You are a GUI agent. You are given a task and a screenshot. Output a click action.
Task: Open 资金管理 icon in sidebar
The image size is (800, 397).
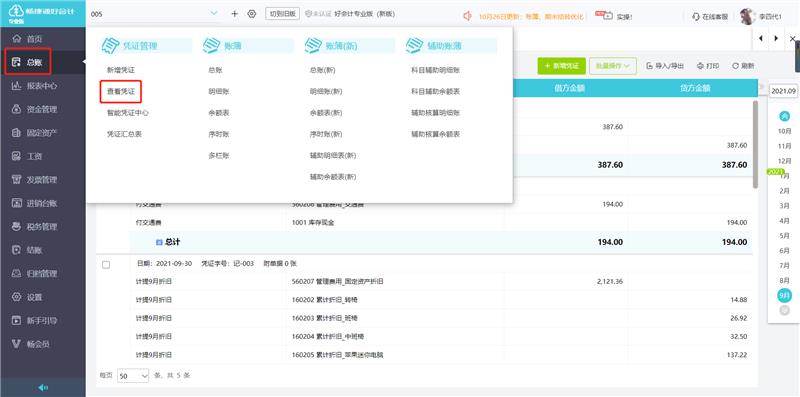click(x=16, y=109)
